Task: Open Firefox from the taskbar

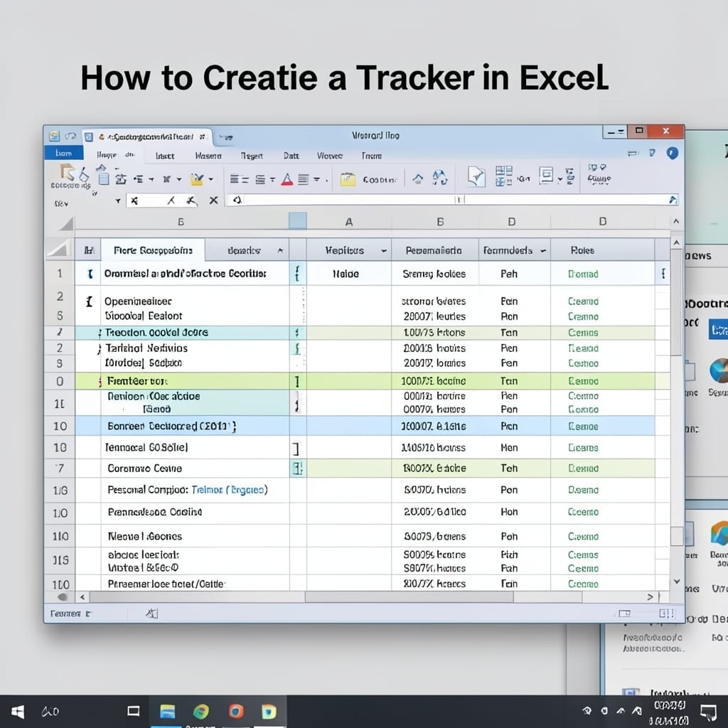Action: [x=236, y=711]
